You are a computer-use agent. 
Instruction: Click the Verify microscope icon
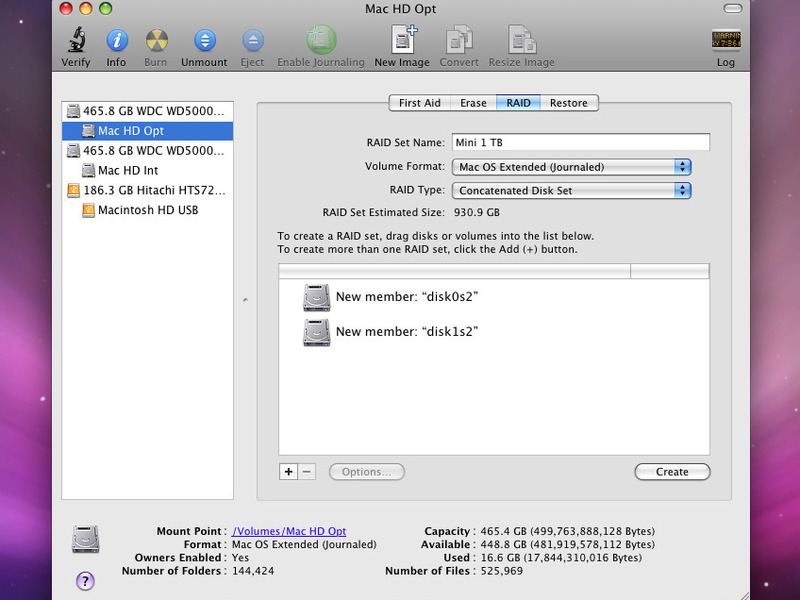click(77, 39)
